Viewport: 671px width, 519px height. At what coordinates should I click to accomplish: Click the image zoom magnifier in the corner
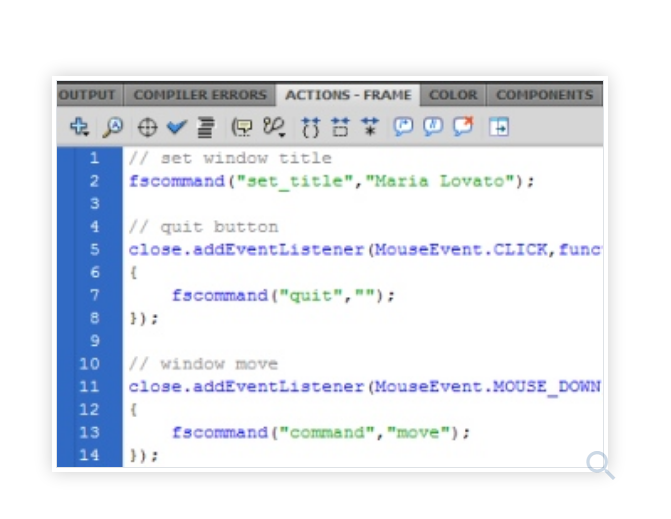[600, 465]
